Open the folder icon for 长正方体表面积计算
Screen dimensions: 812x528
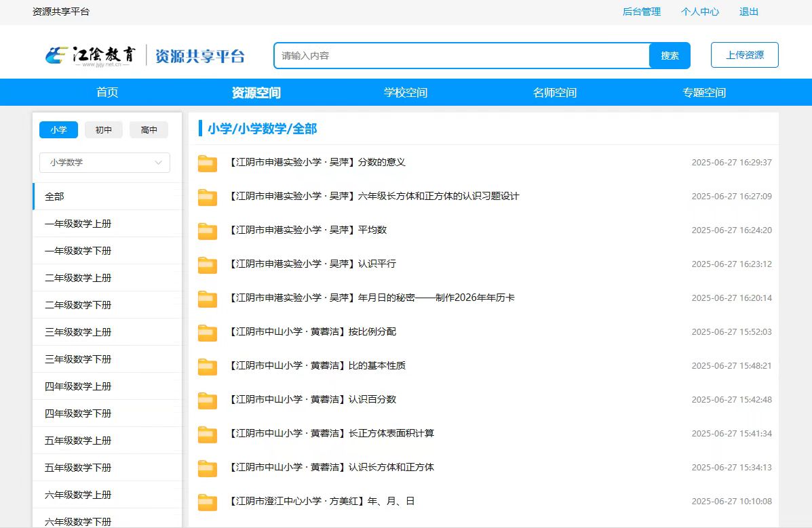click(x=207, y=434)
